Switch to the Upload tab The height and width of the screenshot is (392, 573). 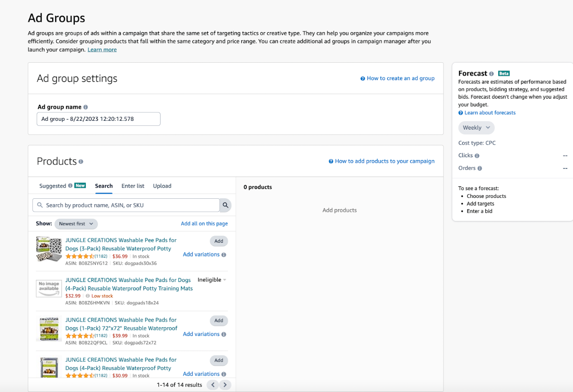pos(162,186)
